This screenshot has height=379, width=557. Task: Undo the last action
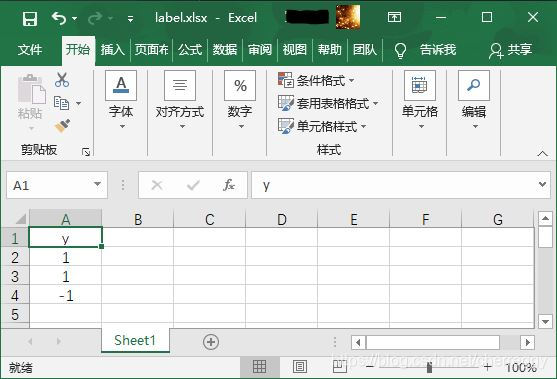pos(59,18)
